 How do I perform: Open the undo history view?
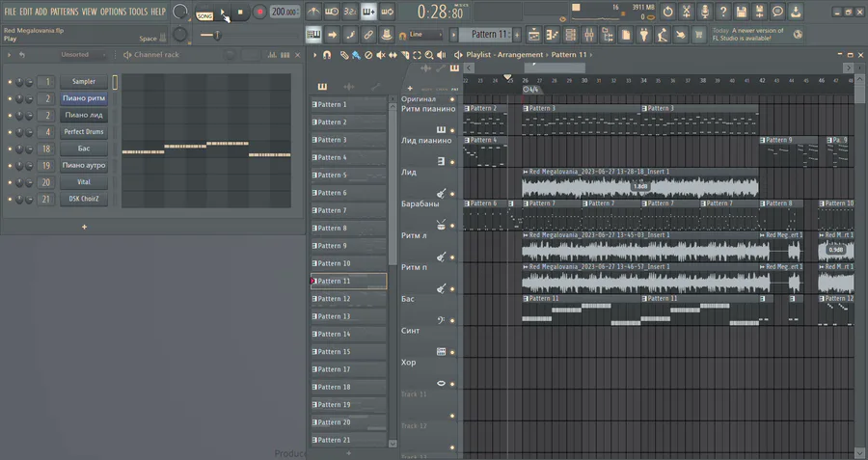668,11
